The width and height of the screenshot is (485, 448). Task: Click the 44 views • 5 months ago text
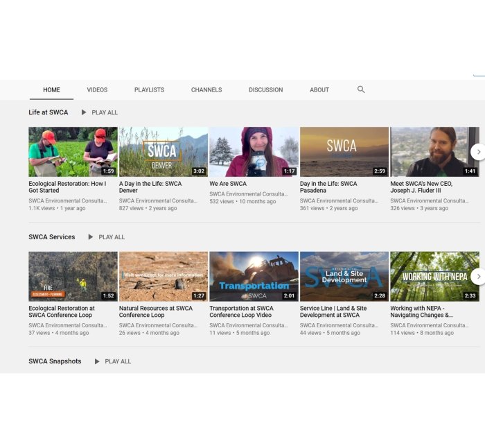tap(330, 332)
